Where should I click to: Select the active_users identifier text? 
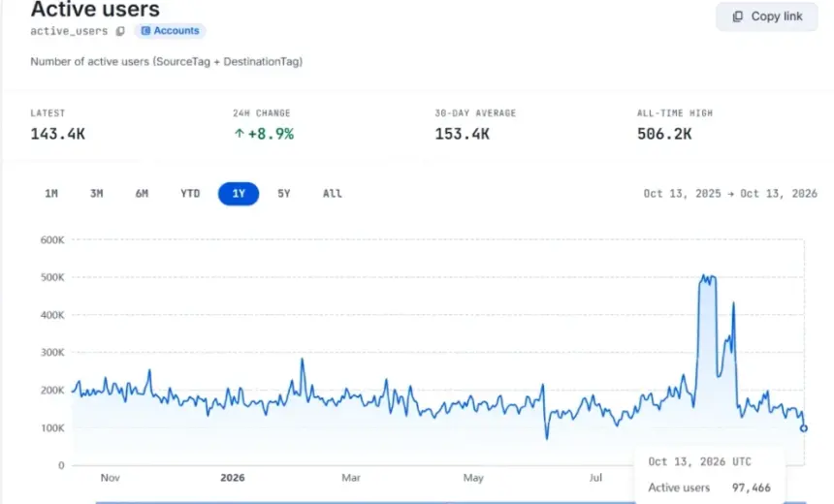click(x=69, y=31)
